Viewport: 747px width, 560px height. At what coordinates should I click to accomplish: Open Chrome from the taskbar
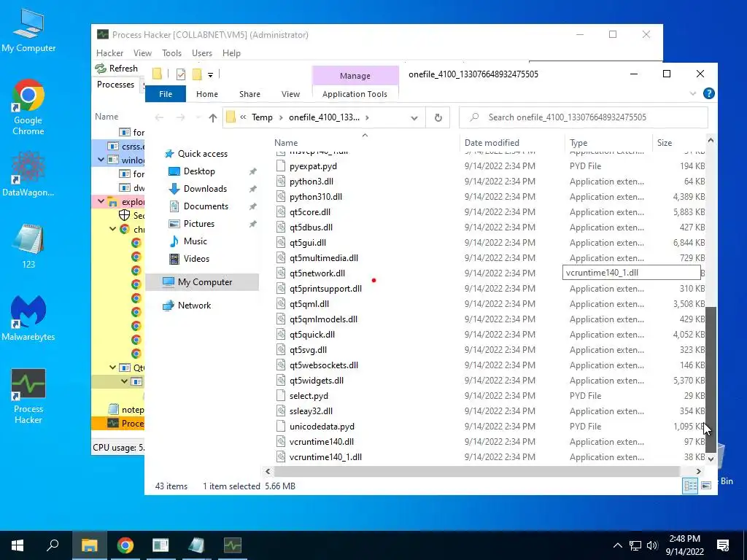(125, 545)
